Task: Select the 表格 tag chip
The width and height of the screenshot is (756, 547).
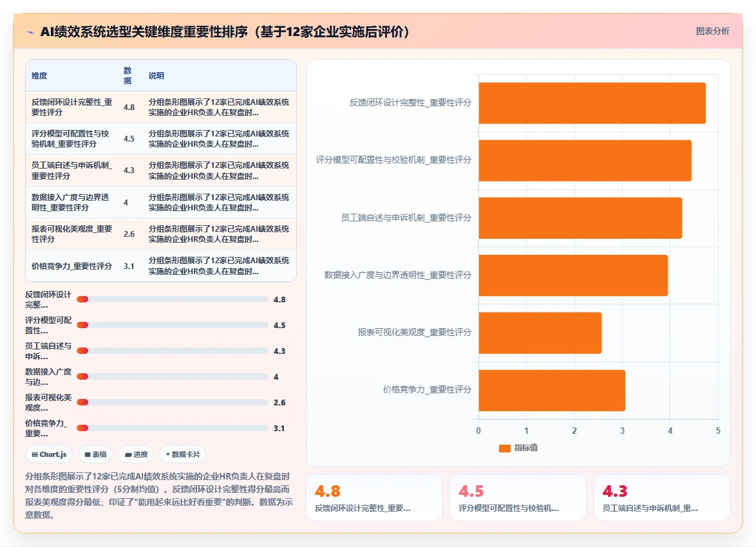Action: coord(95,454)
